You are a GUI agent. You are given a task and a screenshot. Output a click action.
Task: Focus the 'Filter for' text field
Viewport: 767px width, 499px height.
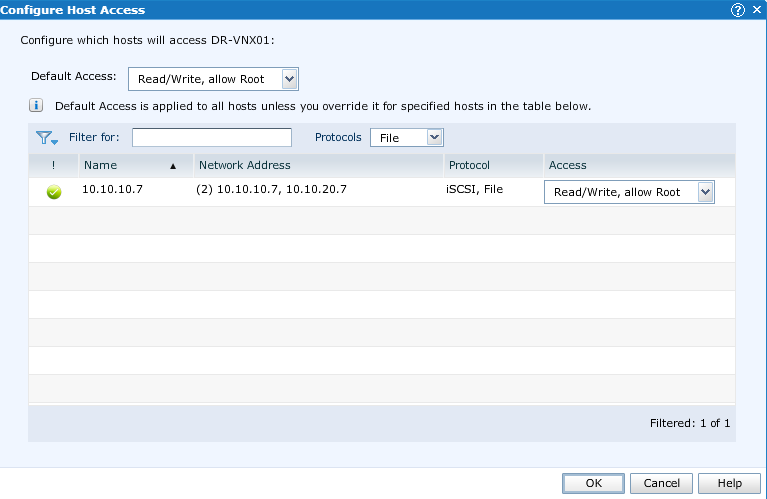point(211,137)
